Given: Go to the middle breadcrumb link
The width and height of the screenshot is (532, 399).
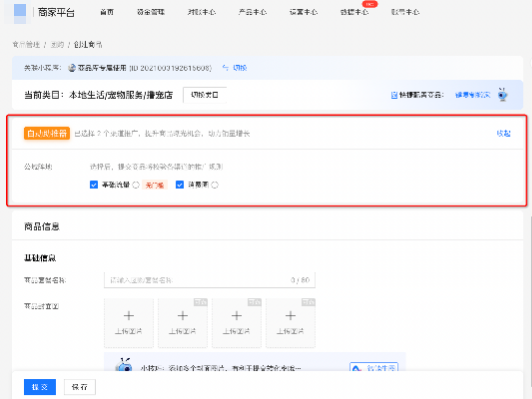Looking at the screenshot, I should [57, 45].
